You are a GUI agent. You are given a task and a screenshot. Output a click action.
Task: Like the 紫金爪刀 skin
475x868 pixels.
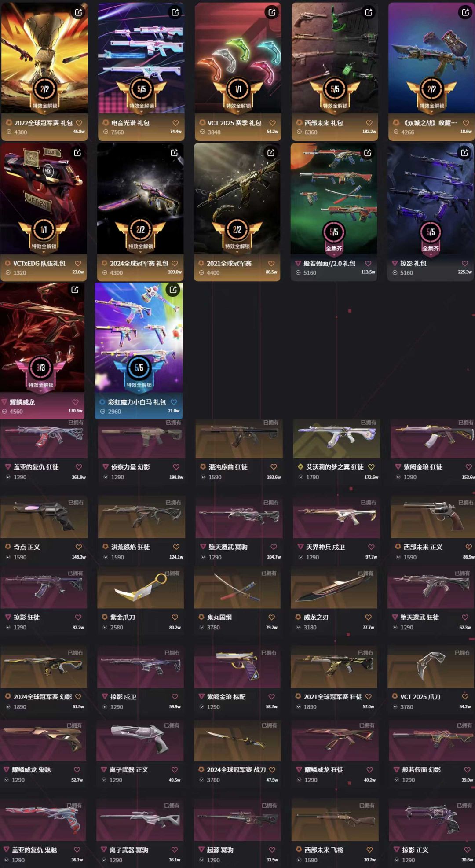coord(175,618)
